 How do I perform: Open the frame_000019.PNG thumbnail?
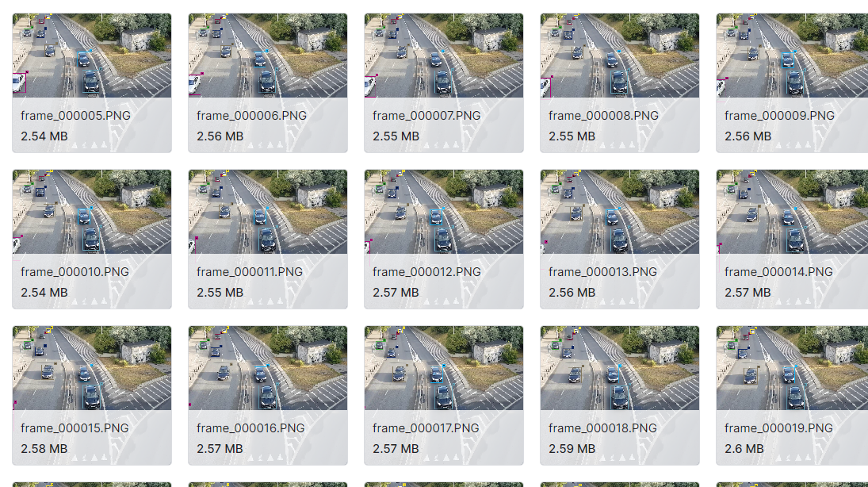[792, 368]
